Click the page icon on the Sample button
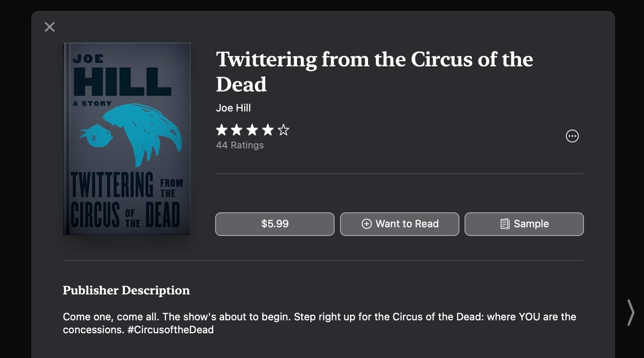Screen dimensions: 644x358 click(x=505, y=224)
